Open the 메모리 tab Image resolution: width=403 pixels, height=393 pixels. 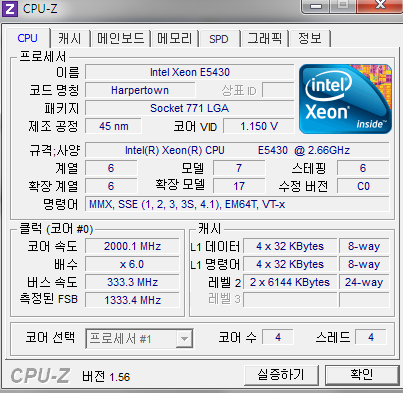[x=175, y=39]
